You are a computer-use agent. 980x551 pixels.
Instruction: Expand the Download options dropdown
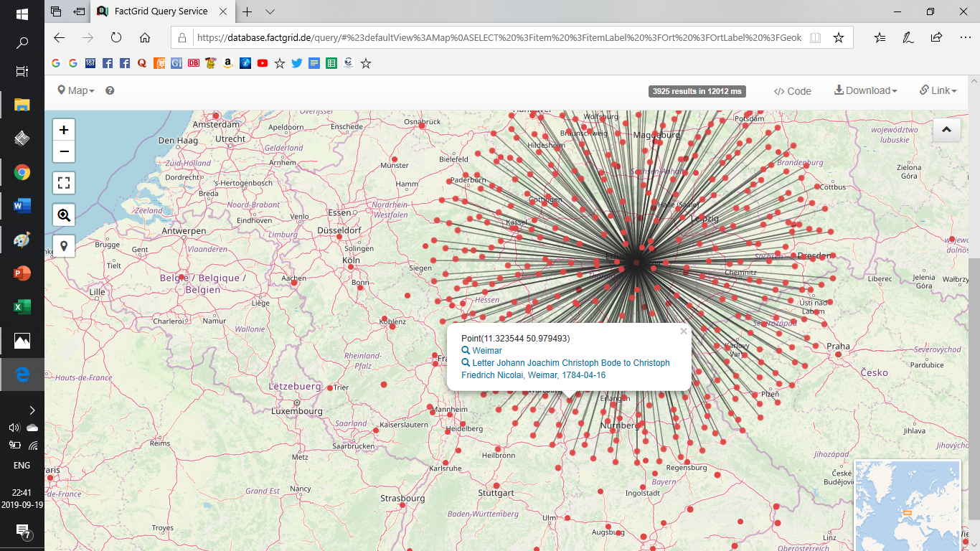pyautogui.click(x=866, y=90)
